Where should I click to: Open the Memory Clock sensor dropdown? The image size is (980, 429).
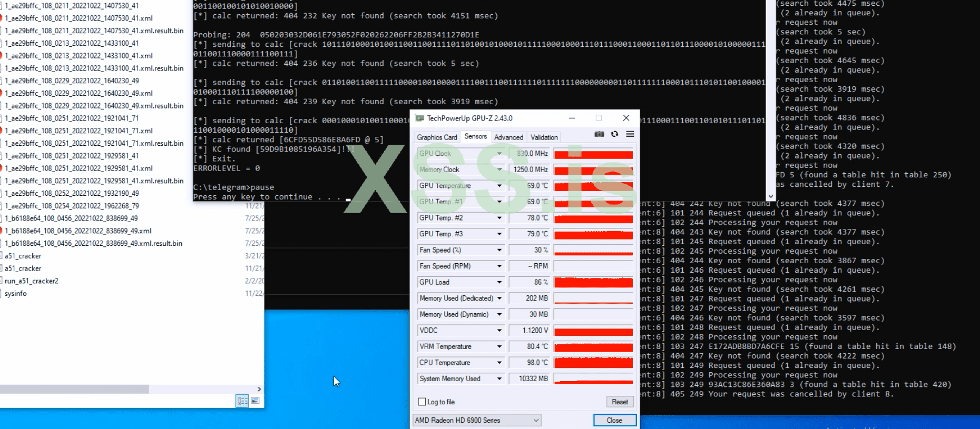click(499, 169)
